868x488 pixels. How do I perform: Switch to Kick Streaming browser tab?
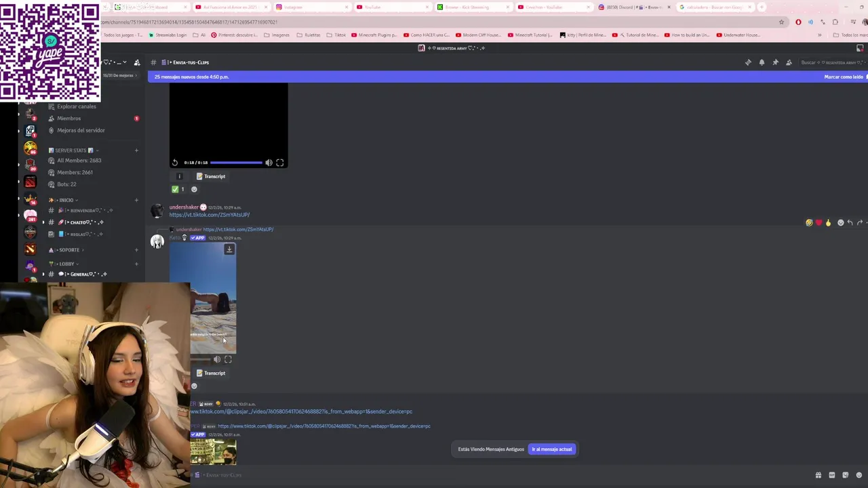tap(473, 7)
